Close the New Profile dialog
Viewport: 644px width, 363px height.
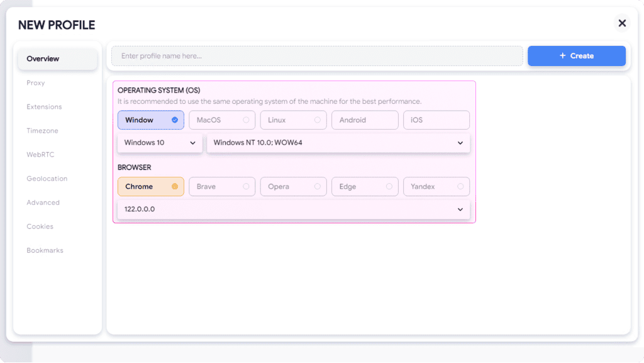coord(622,23)
